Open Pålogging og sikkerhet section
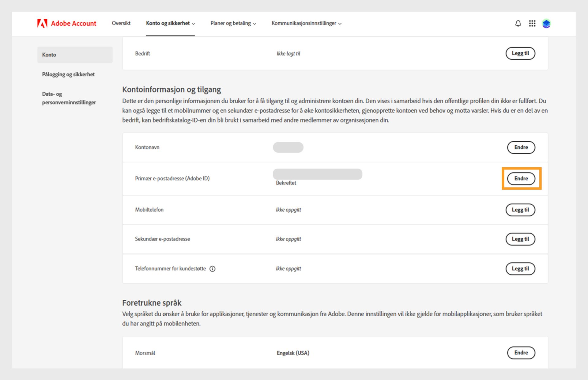Viewport: 588px width, 380px height. click(68, 74)
